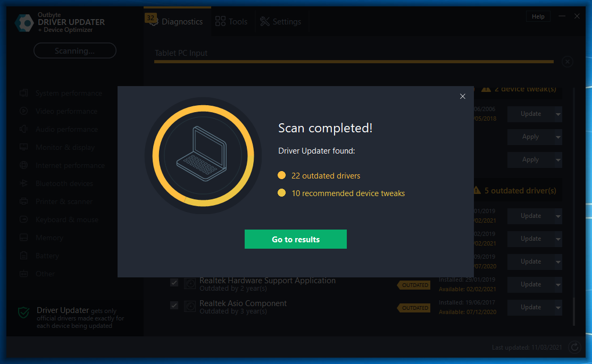Click the refresh icon near Last updated
592x364 pixels.
point(574,347)
